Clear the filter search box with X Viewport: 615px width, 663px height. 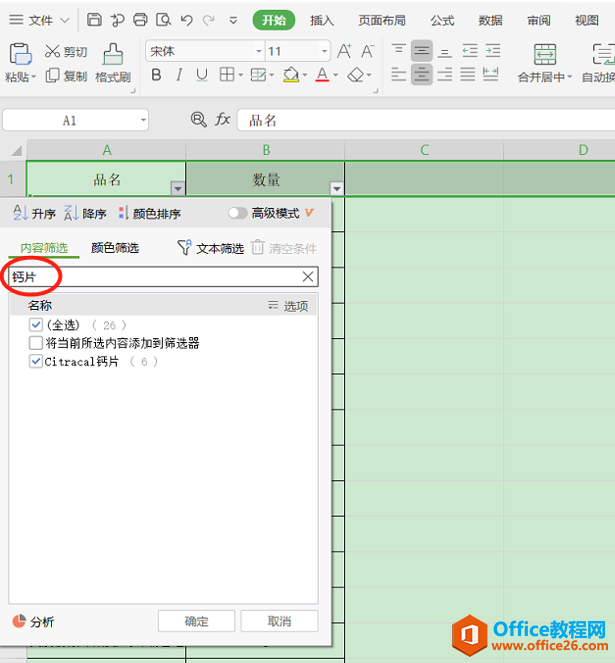click(x=308, y=277)
